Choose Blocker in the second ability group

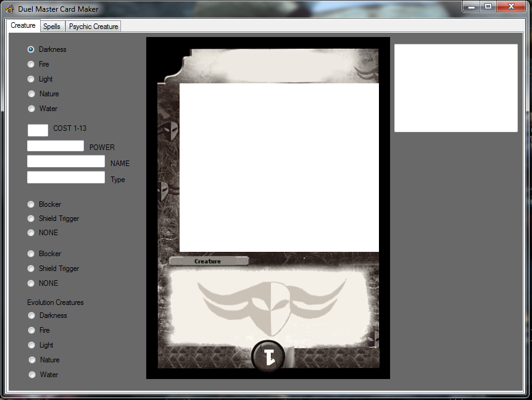point(31,254)
